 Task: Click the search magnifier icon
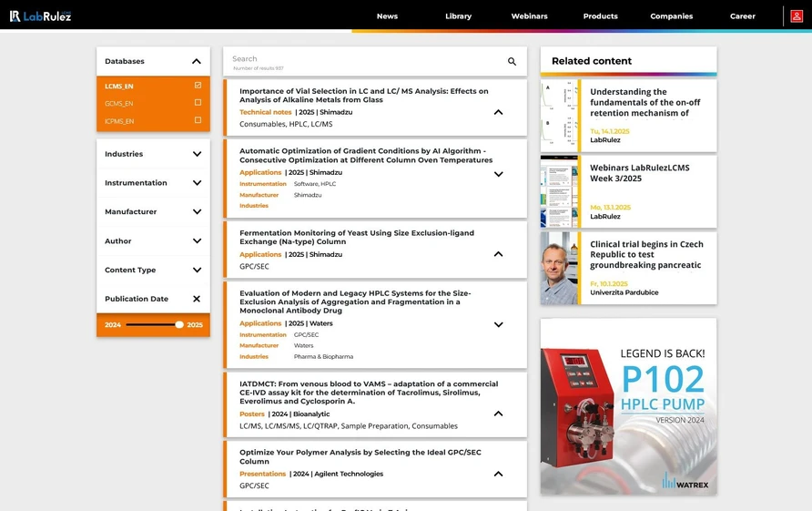512,62
